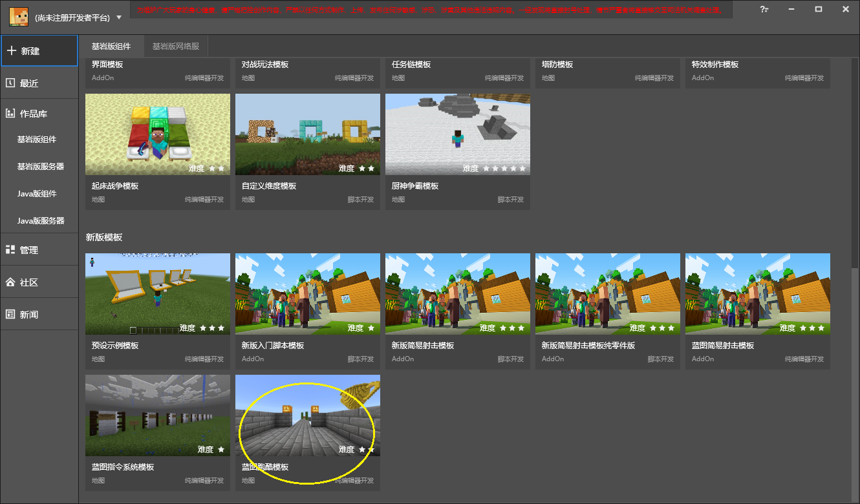Click difficulty star on 蓝图指令系统模板

click(221, 450)
